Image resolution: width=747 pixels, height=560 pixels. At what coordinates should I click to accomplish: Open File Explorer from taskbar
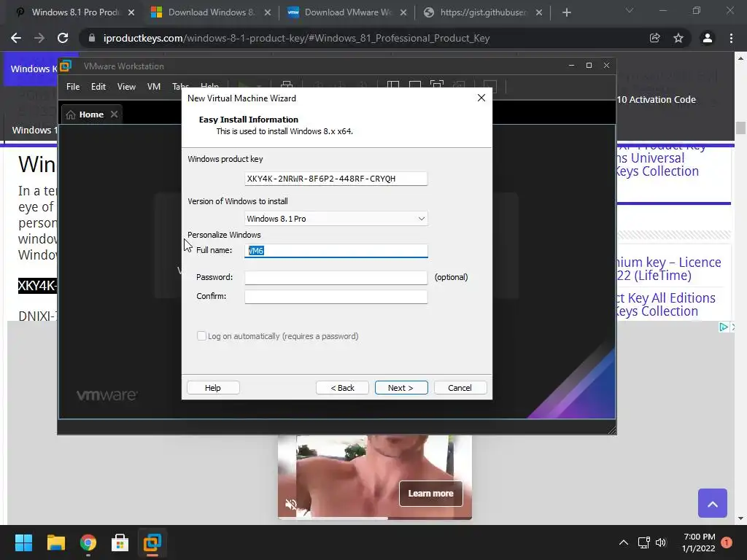click(55, 542)
